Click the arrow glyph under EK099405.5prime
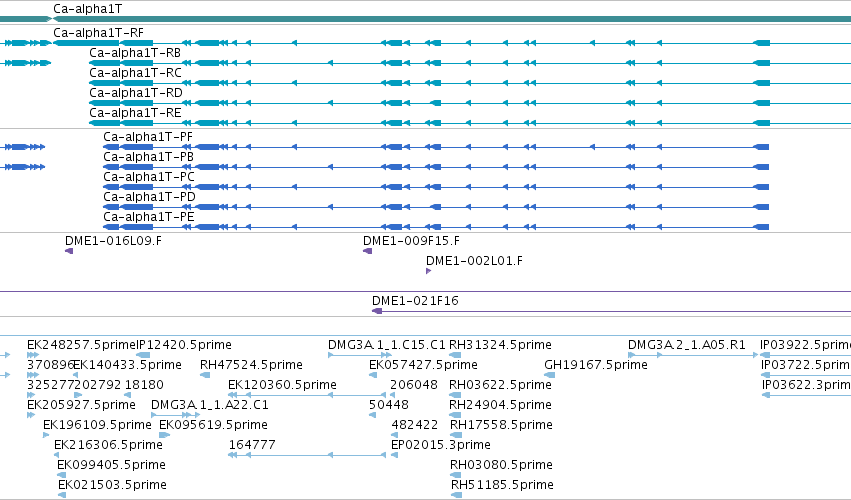 tap(61, 476)
